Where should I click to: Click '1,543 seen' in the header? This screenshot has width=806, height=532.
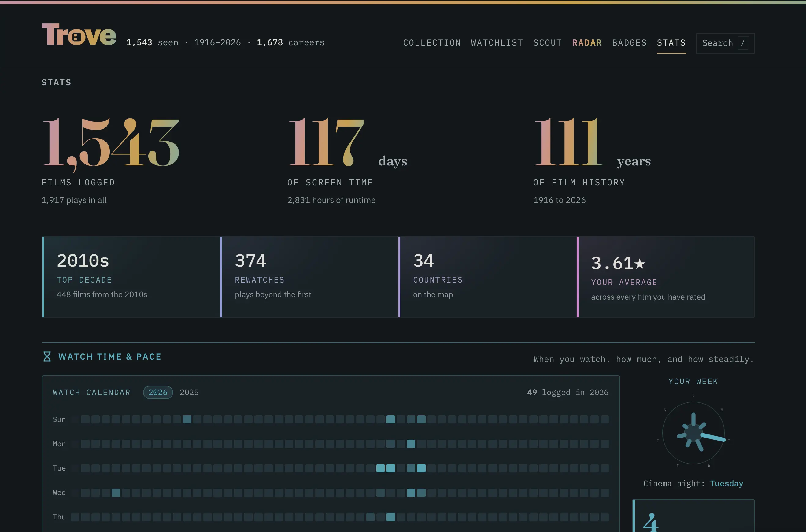[152, 42]
